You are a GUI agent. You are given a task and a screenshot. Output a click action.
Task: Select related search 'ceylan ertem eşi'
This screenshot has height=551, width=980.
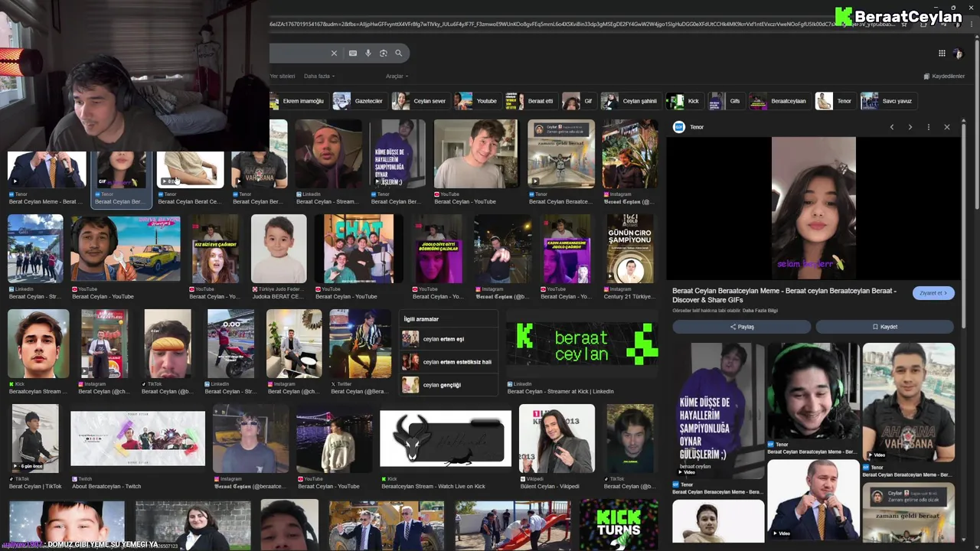click(x=449, y=339)
